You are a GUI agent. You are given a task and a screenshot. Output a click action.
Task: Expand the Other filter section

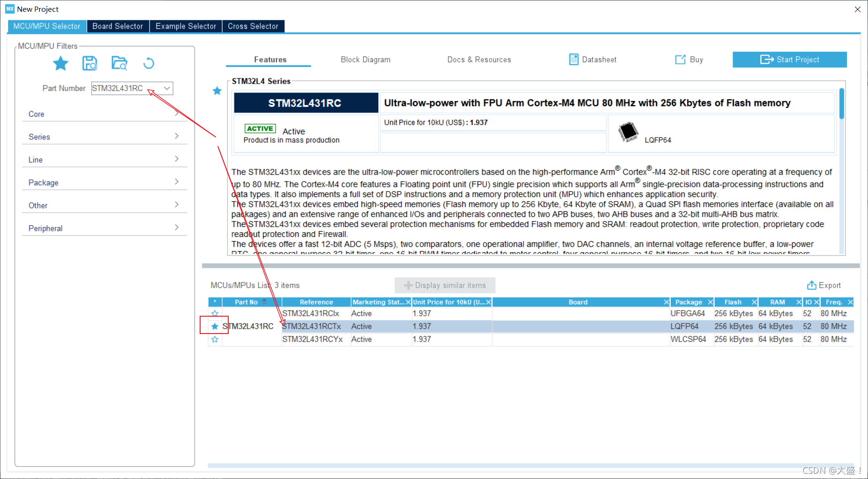(x=105, y=205)
